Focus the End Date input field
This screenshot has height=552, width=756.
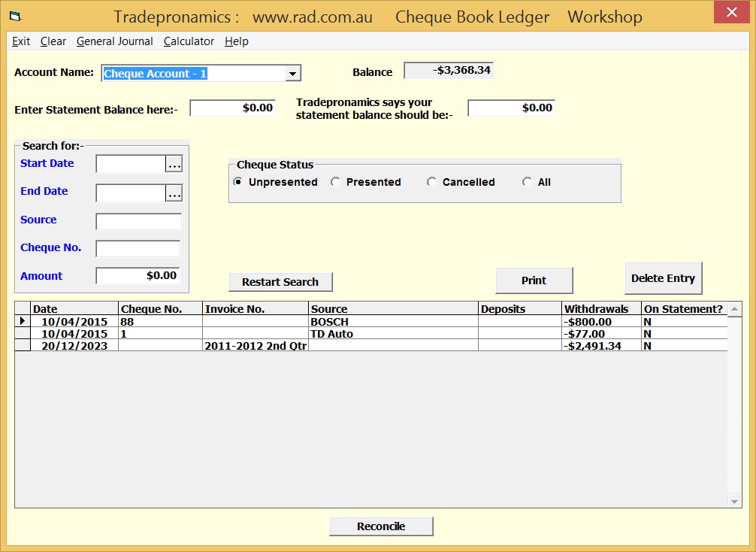pos(132,193)
